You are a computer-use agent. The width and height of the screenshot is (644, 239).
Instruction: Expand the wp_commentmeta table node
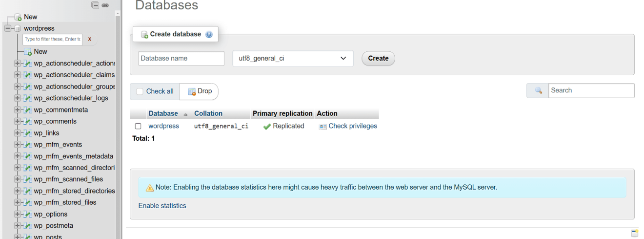tap(17, 109)
